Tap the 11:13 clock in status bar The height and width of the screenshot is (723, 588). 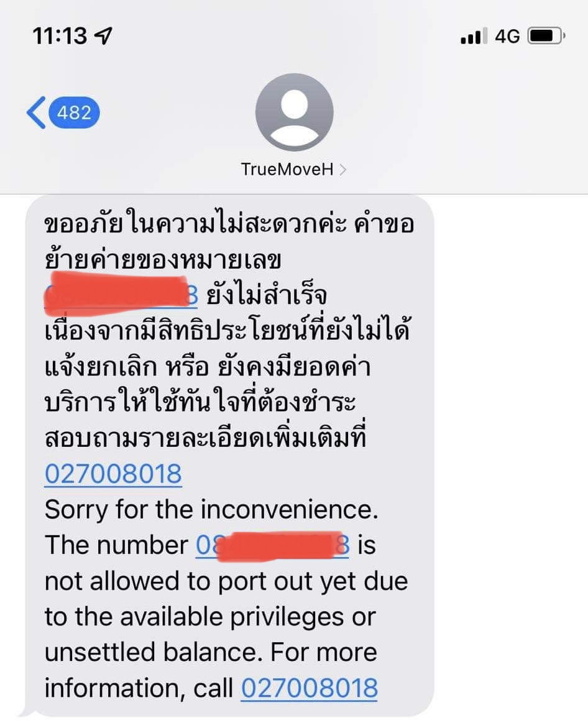point(60,35)
